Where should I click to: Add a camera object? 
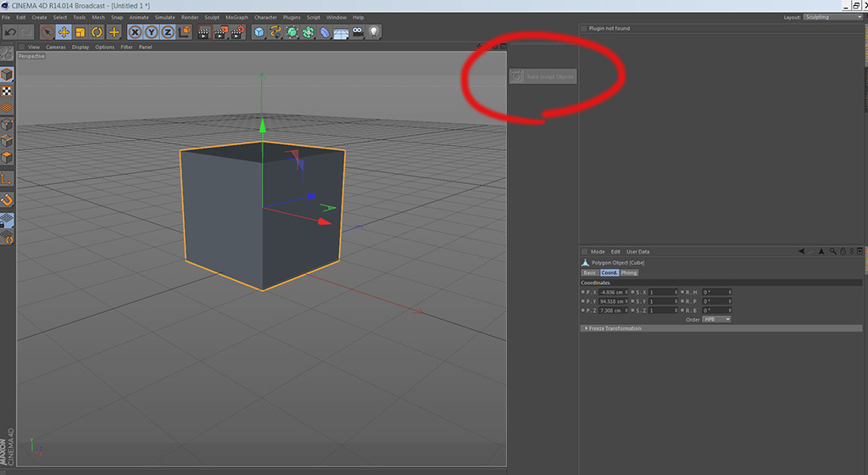359,32
